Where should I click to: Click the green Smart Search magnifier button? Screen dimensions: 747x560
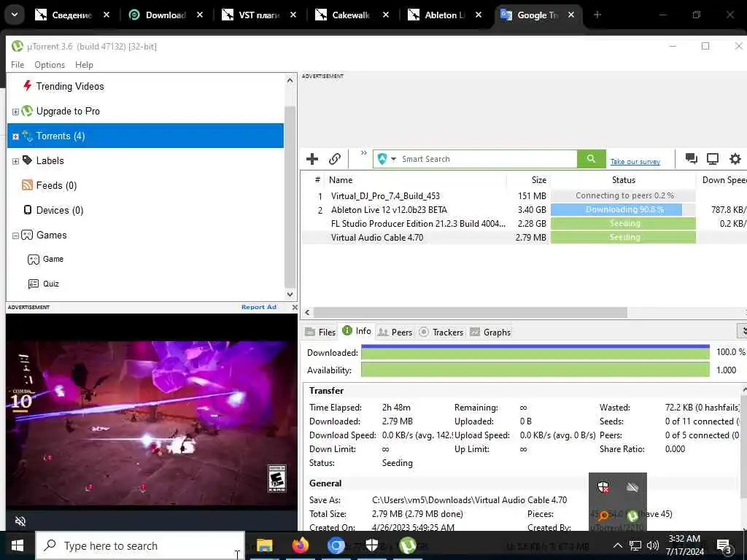(x=591, y=159)
